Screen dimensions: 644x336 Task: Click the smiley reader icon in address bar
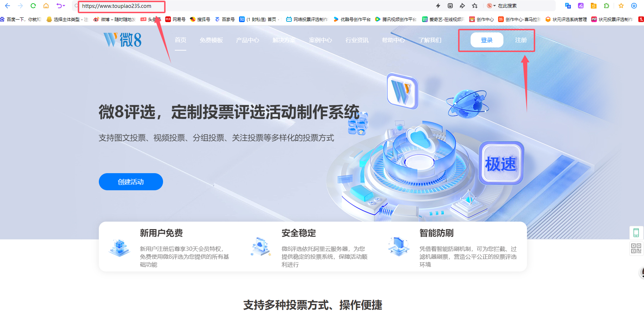[450, 6]
